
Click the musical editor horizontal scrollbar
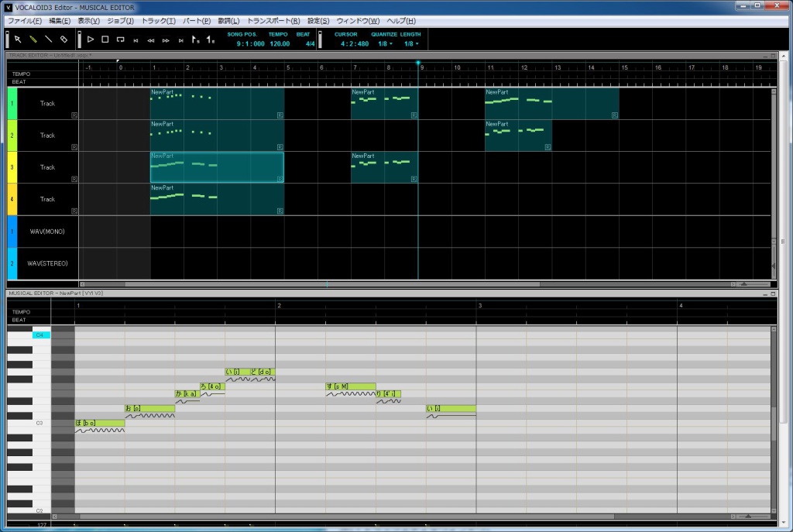point(347,517)
